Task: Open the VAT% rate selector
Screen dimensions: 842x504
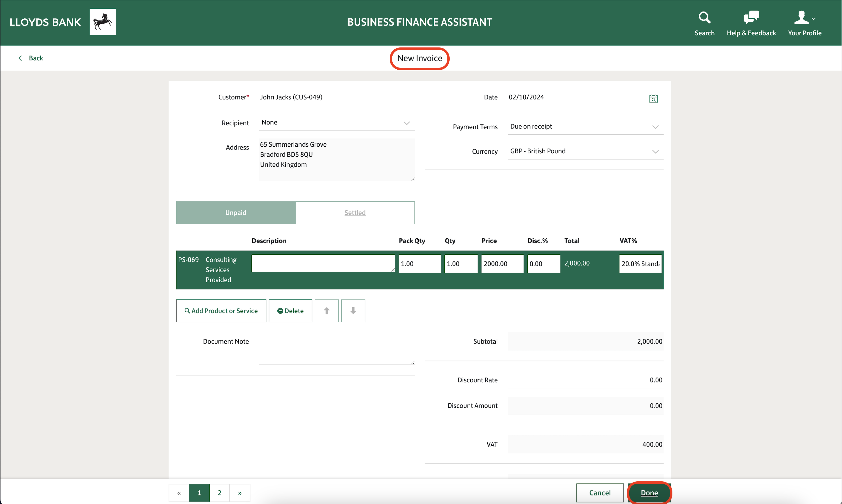Action: 640,263
